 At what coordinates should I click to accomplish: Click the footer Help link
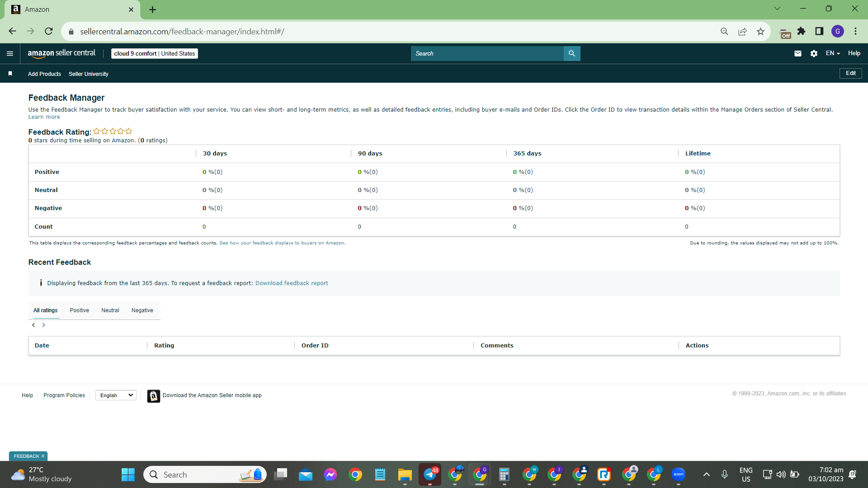point(27,395)
